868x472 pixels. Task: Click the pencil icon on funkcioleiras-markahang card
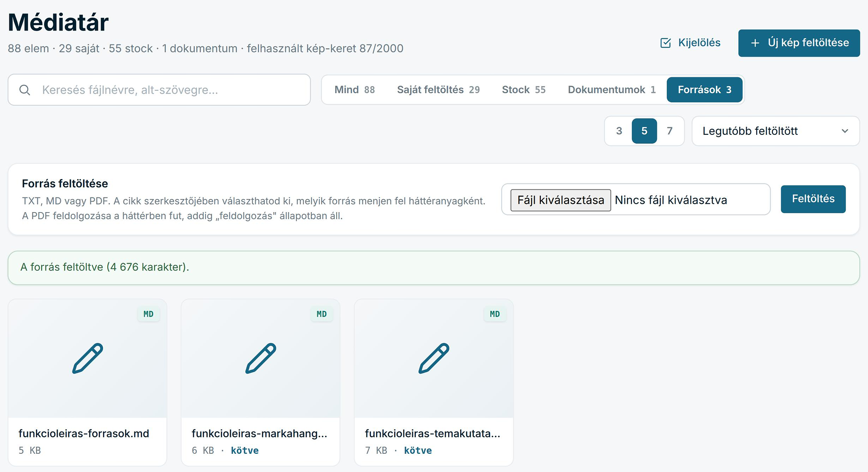(x=261, y=358)
